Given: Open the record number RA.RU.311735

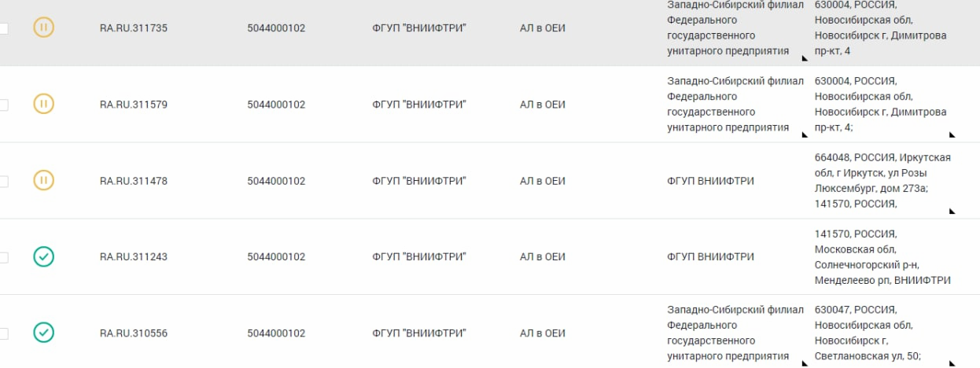Looking at the screenshot, I should [133, 28].
